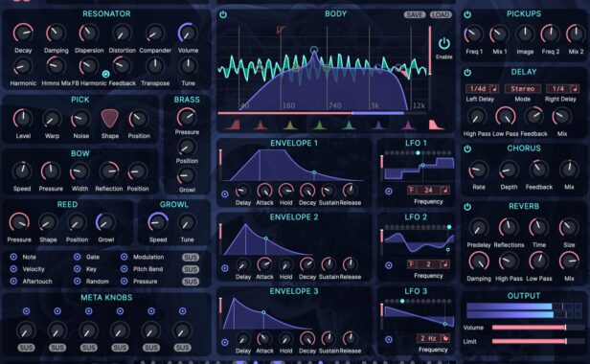Click the LFO 2 frequency F mode icon
This screenshot has height=364, width=590.
tap(411, 264)
